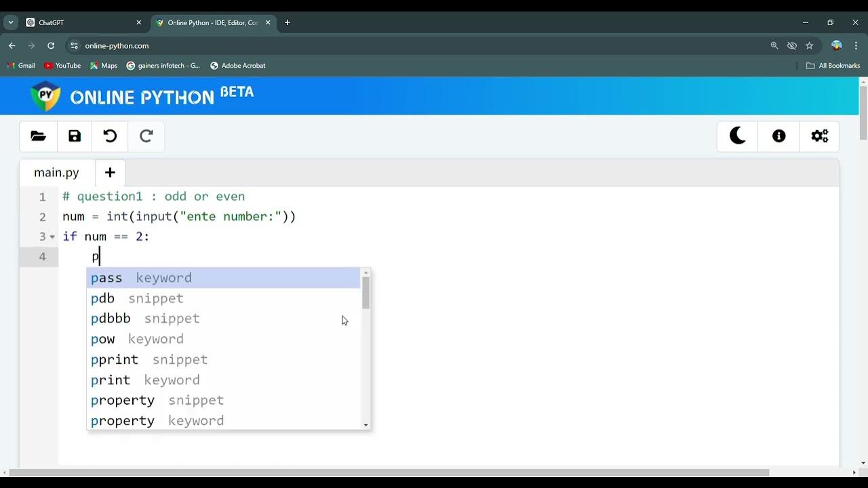Open the Adobe Acrobat bookmark

pos(238,66)
